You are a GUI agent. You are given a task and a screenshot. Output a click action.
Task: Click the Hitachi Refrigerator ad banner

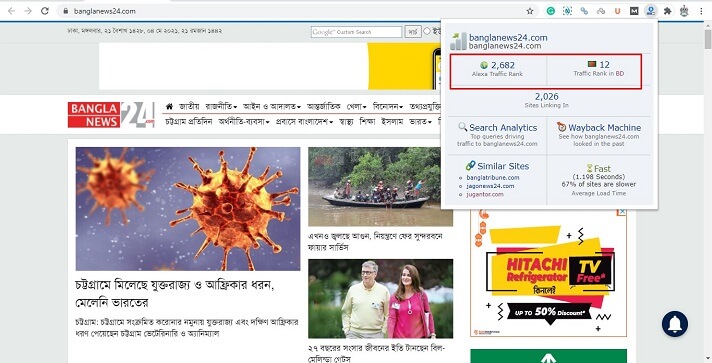(549, 273)
